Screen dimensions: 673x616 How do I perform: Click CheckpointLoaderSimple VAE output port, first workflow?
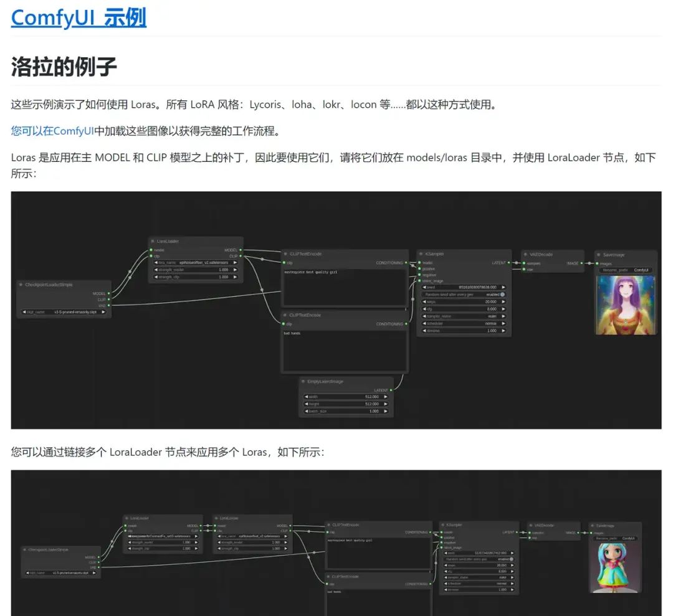pyautogui.click(x=109, y=305)
